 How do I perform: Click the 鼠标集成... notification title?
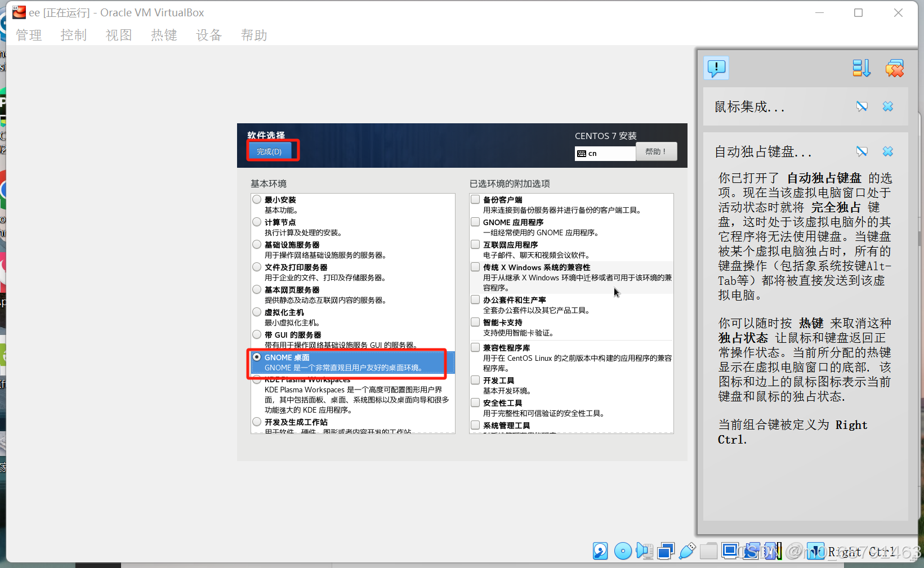749,107
